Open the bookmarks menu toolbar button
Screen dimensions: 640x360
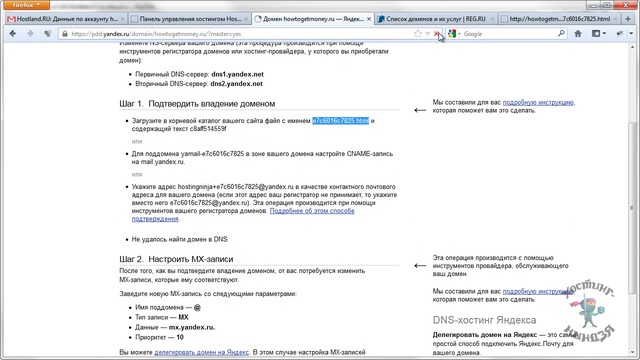(x=599, y=34)
